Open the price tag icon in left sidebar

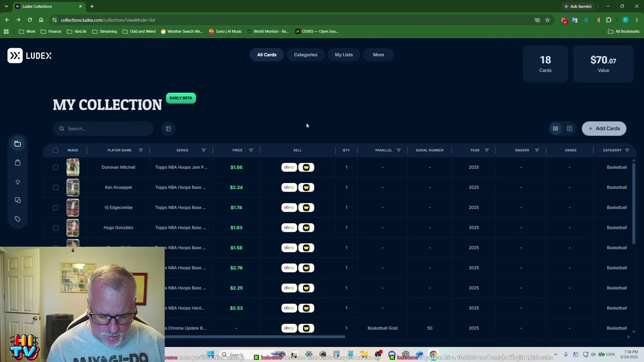click(18, 219)
